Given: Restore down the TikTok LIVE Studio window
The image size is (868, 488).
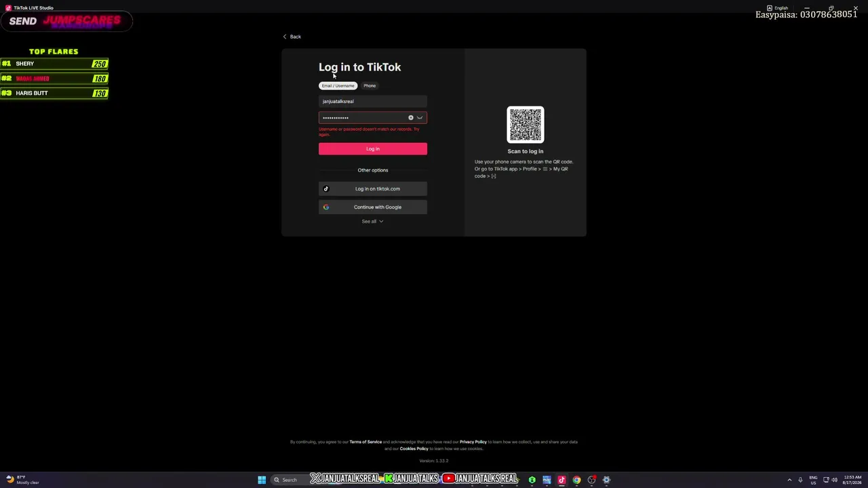Looking at the screenshot, I should pyautogui.click(x=831, y=8).
